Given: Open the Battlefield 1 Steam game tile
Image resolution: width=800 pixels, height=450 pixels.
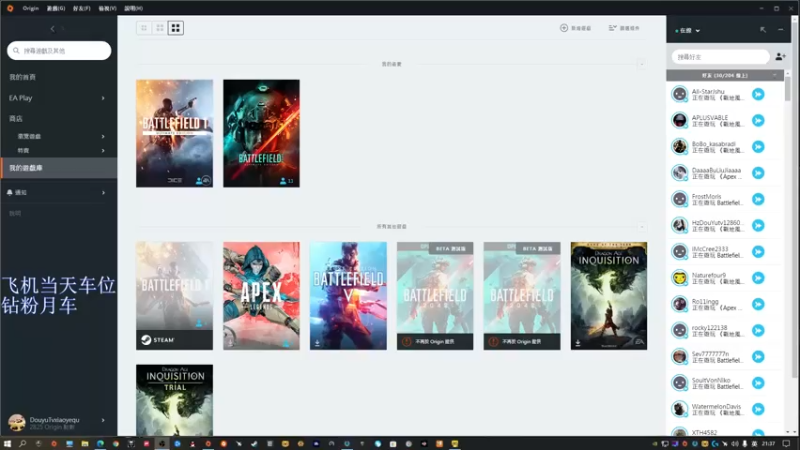Looking at the screenshot, I should tap(174, 296).
